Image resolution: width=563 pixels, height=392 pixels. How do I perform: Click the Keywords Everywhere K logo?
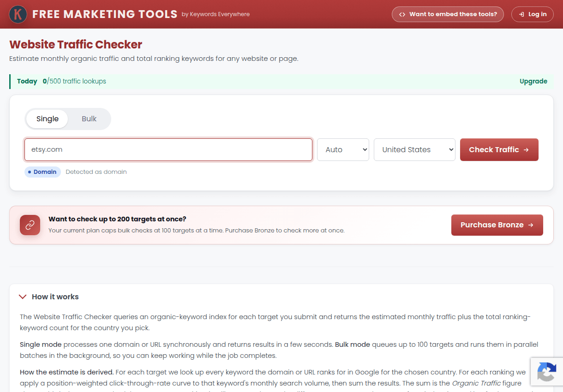click(x=18, y=14)
